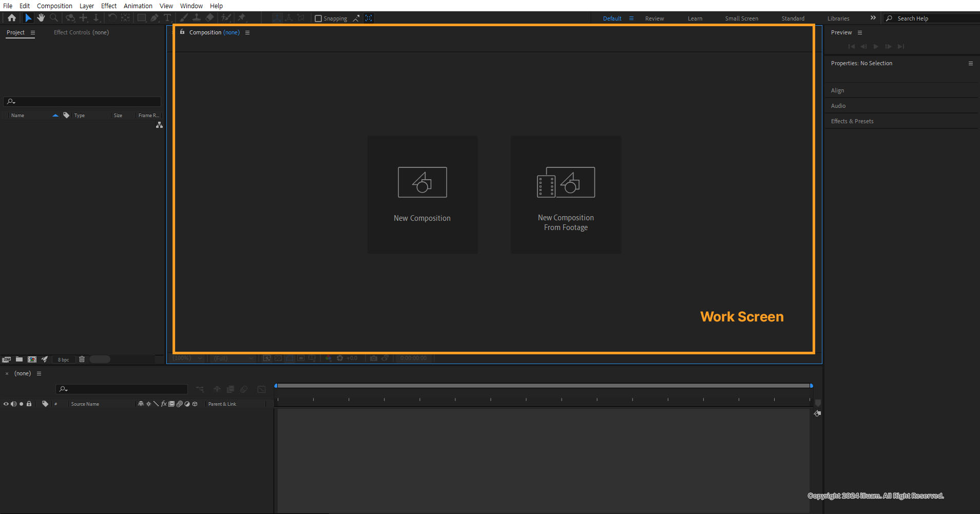
Task: Select the Pen tool
Action: pos(155,18)
